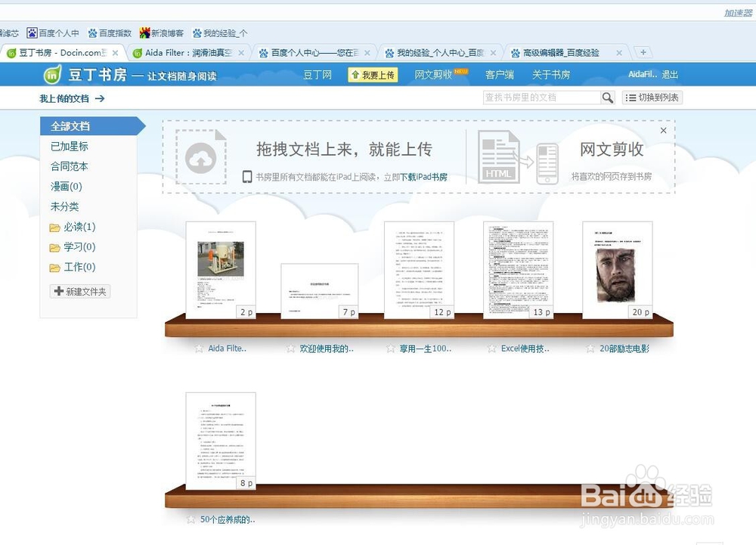The image size is (756, 545).
Task: Close the upload banner with X
Action: point(664,131)
